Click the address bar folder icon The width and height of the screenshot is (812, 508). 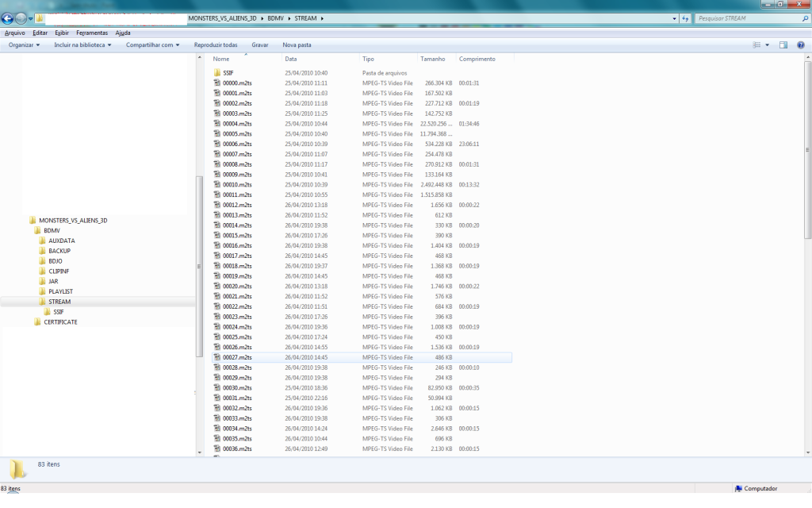click(40, 19)
